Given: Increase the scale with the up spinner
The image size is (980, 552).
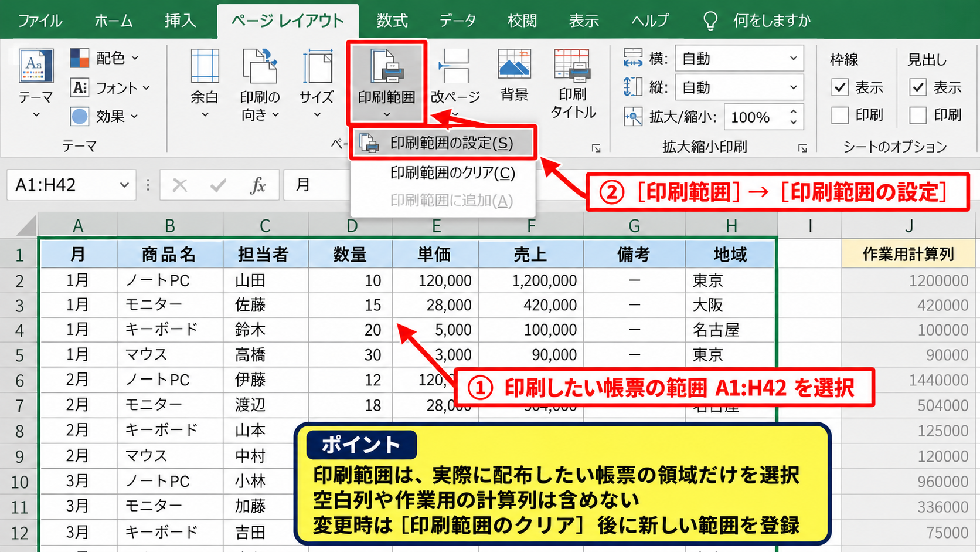Looking at the screenshot, I should pos(794,111).
